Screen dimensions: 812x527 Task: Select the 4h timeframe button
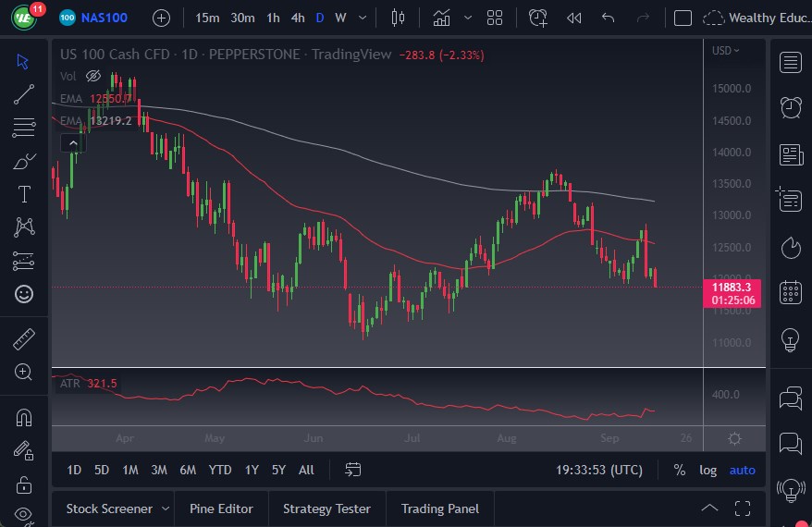click(x=297, y=18)
